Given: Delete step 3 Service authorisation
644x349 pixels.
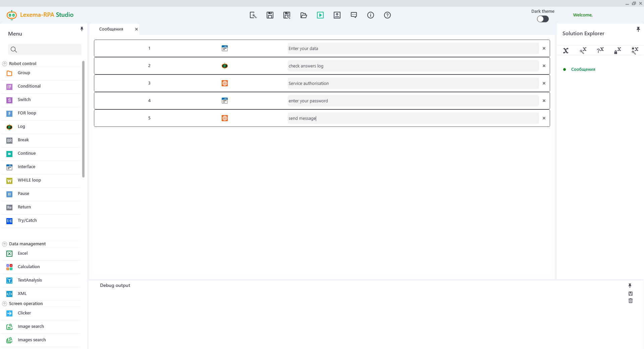Looking at the screenshot, I should tap(544, 83).
